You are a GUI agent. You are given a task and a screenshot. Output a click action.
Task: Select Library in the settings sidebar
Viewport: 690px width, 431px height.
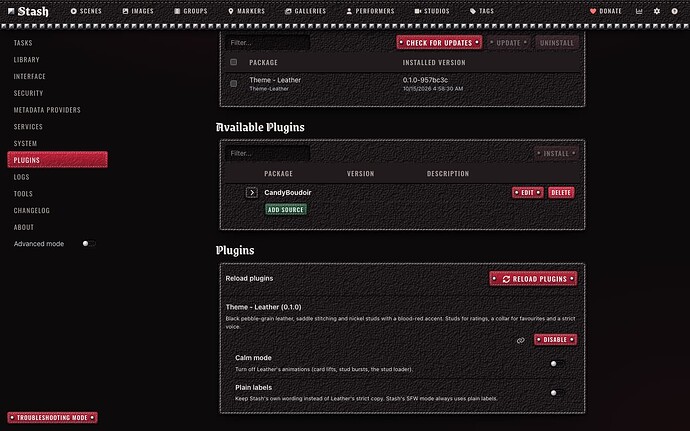point(57,59)
